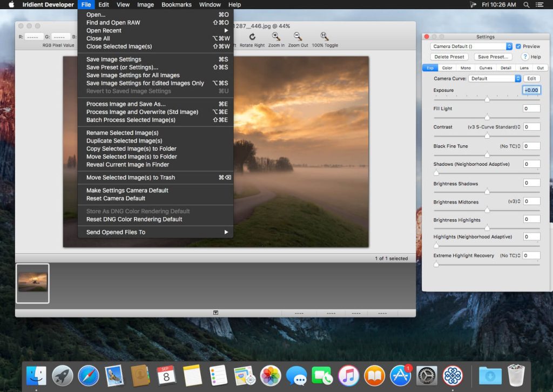Viewport: 553px width, 392px height.
Task: Open Calendar showing September 8
Action: point(166,375)
